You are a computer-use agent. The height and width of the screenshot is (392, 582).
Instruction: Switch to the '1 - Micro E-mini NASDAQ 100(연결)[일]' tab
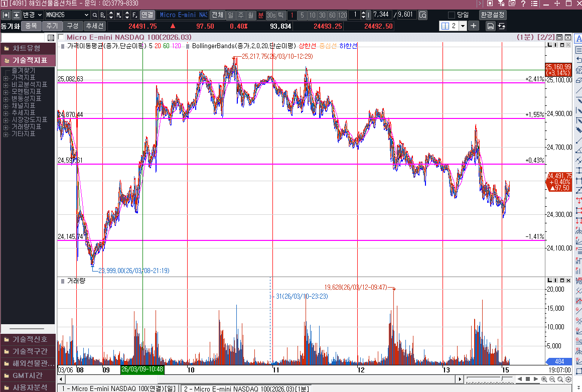(118, 388)
